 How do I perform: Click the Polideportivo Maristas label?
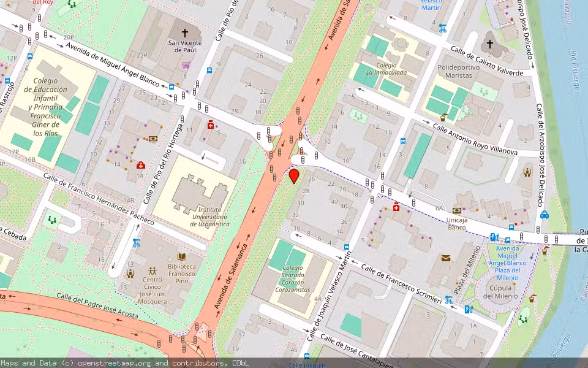click(x=459, y=71)
